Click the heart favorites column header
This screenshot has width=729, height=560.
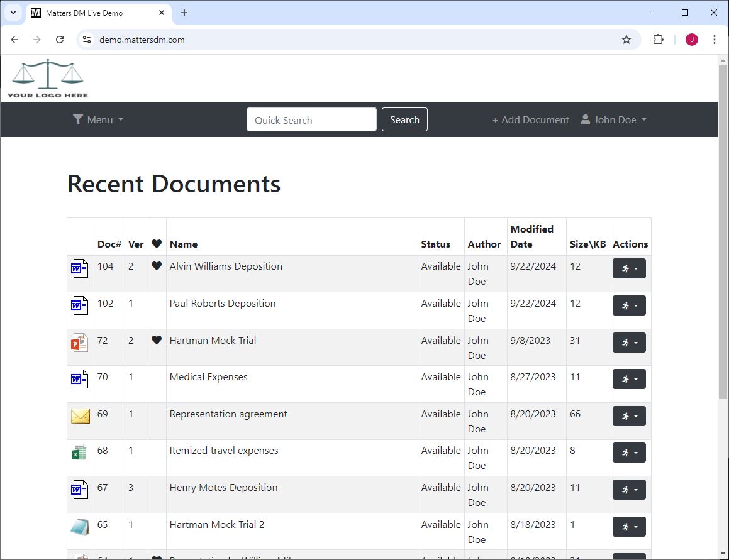[x=157, y=244]
